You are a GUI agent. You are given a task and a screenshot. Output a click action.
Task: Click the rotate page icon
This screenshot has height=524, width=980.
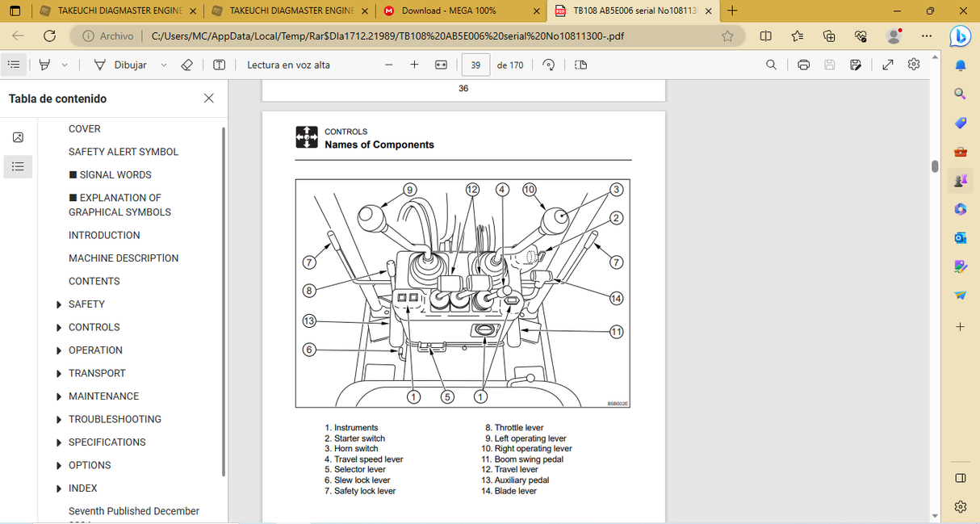[x=549, y=65]
